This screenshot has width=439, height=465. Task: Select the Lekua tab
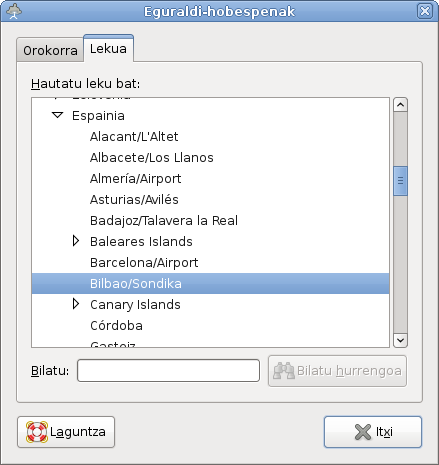click(108, 49)
